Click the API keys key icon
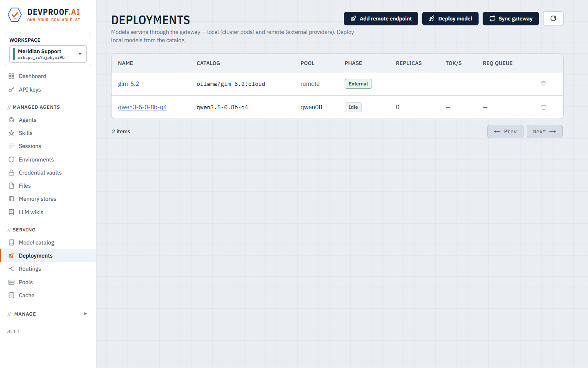 tap(11, 90)
